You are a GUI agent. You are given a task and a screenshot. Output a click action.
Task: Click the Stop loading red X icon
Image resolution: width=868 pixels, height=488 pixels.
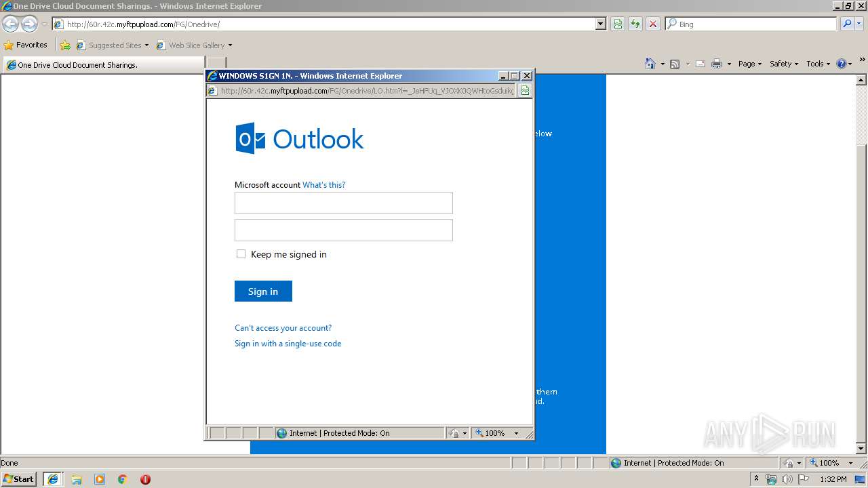(652, 24)
